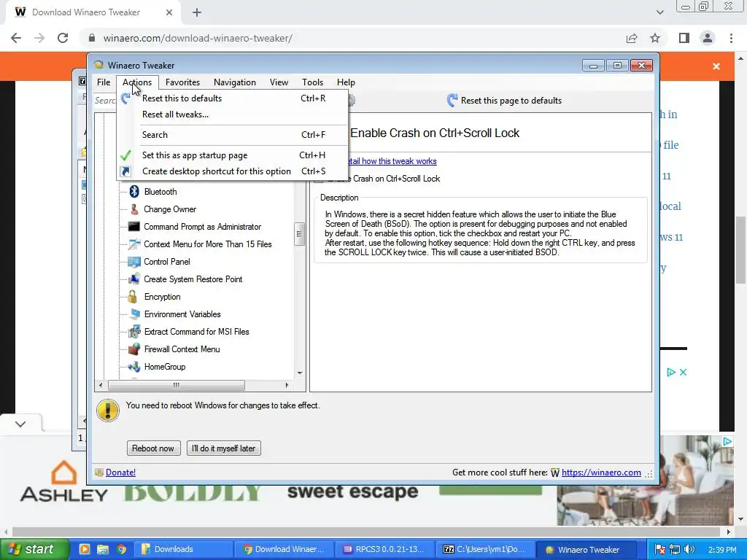Click the Reboot now button
Screen dimensions: 747x560
point(153,448)
